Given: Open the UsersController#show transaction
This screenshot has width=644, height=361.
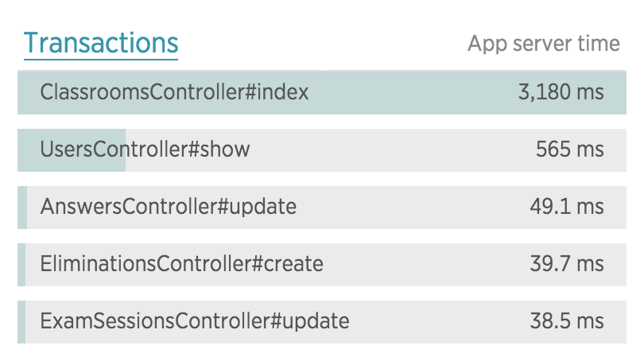Looking at the screenshot, I should click(145, 149).
